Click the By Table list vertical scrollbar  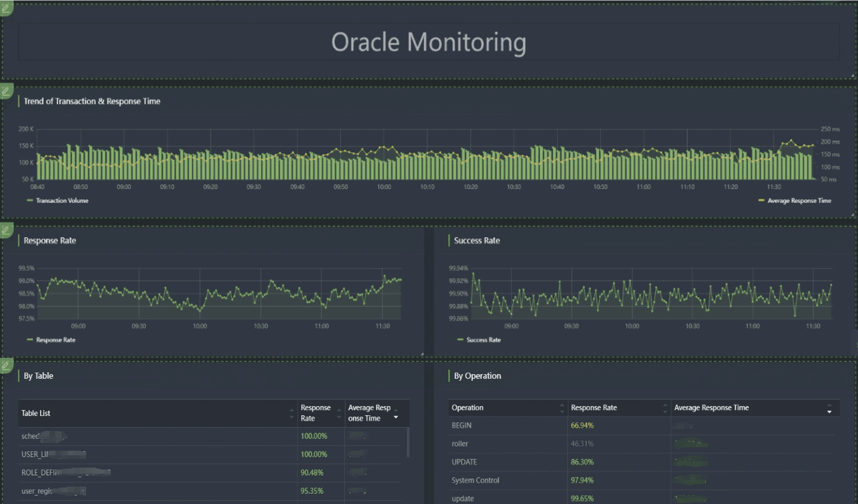tap(408, 442)
